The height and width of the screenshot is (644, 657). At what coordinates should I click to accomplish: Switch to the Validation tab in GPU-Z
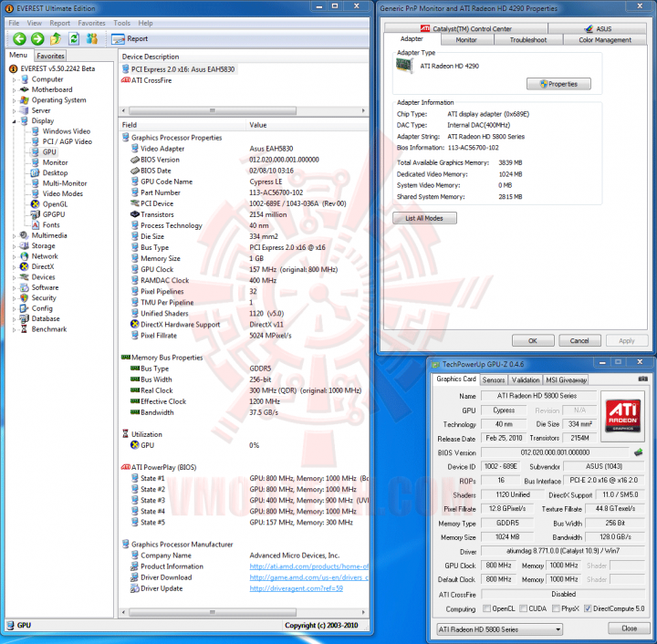526,379
